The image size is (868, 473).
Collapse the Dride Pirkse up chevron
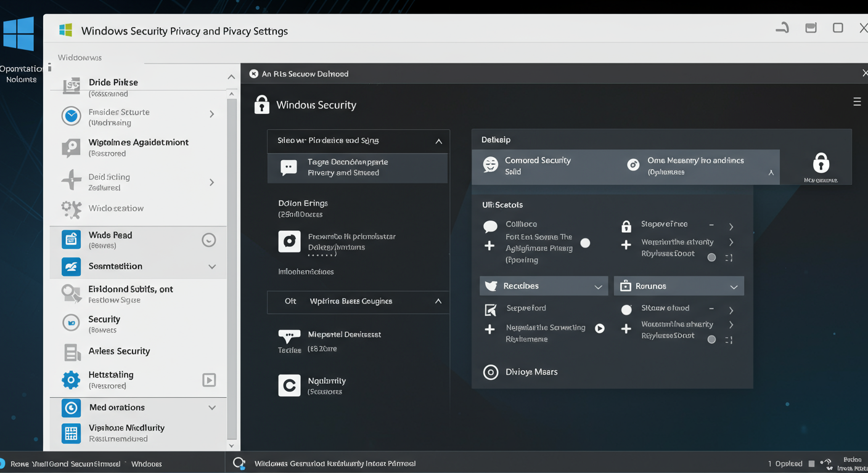[x=231, y=77]
